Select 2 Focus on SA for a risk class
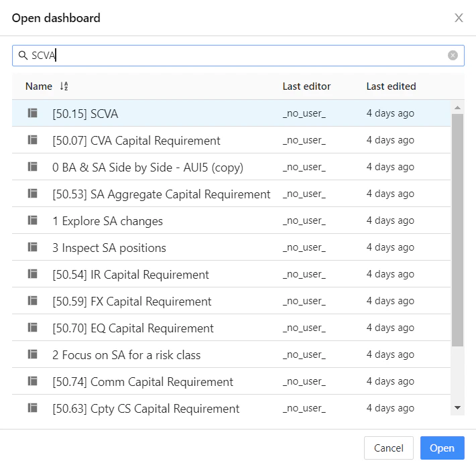Viewport: 476px width, 463px height. pyautogui.click(x=231, y=354)
